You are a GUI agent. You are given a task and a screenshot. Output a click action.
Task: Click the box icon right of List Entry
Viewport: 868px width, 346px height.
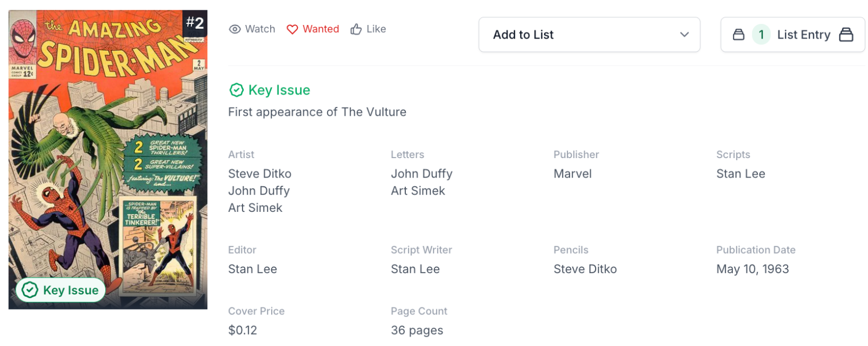pos(846,35)
